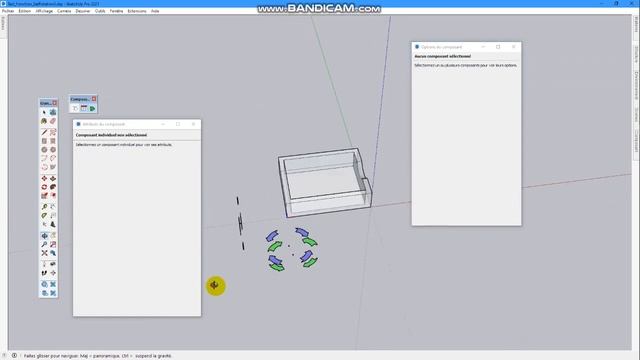Choose the Rotate tool
The height and width of the screenshot is (360, 640).
click(44, 187)
